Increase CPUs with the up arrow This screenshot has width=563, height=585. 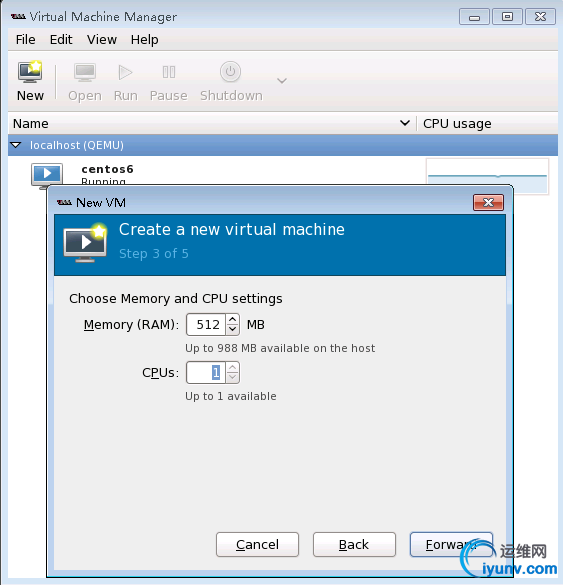pos(232,367)
